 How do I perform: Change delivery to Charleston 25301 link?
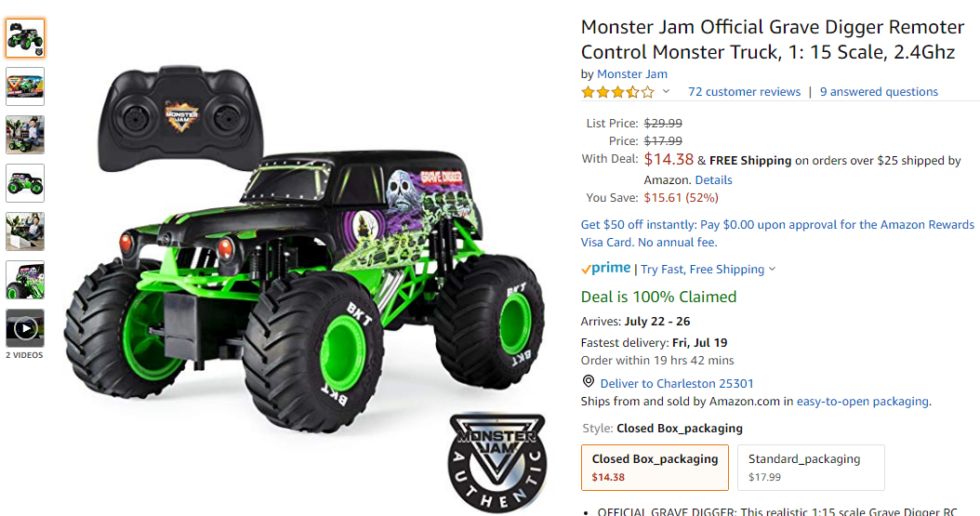coord(677,384)
